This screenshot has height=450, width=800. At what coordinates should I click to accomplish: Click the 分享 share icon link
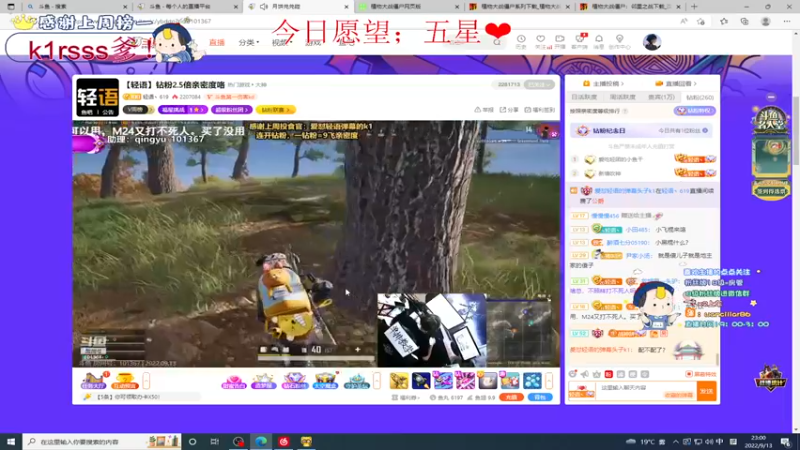509,110
